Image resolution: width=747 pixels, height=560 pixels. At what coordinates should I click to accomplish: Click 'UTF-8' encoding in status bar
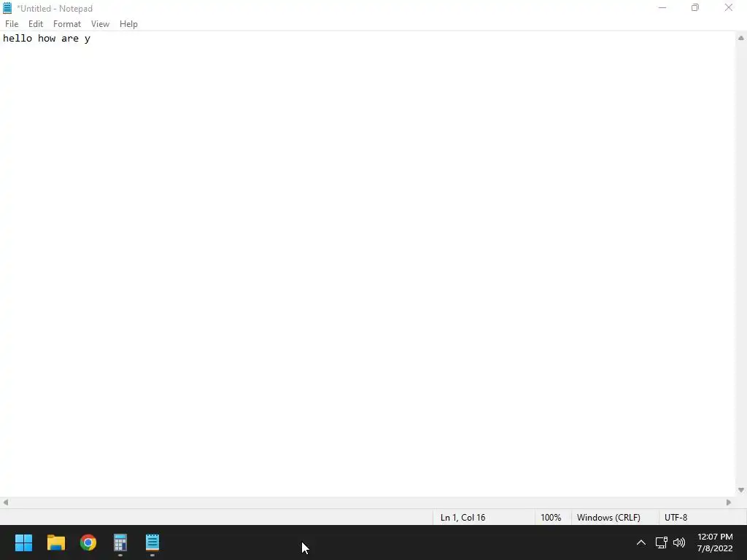pos(676,518)
